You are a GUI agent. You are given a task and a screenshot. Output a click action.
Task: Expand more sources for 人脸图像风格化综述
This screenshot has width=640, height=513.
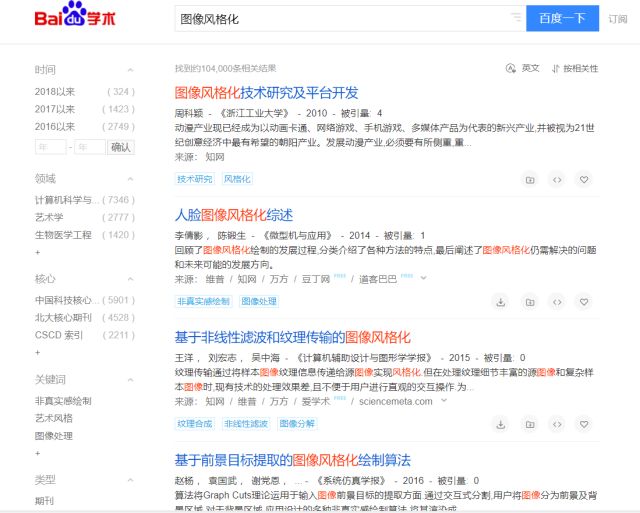click(423, 278)
